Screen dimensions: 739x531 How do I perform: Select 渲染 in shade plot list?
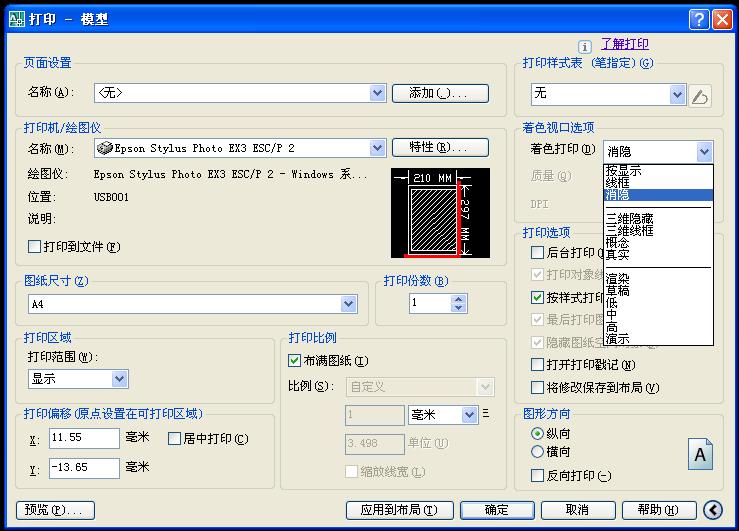click(x=658, y=279)
